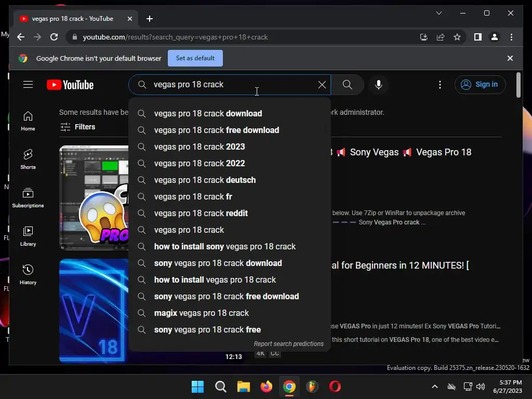Select 'sony vegas pro 18 crack free' suggestion
The image size is (532, 399).
[x=230, y=329]
